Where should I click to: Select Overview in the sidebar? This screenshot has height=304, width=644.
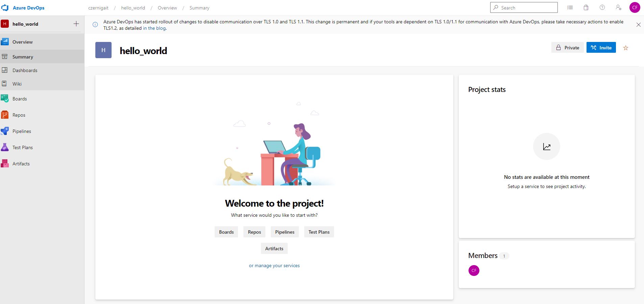point(42,42)
